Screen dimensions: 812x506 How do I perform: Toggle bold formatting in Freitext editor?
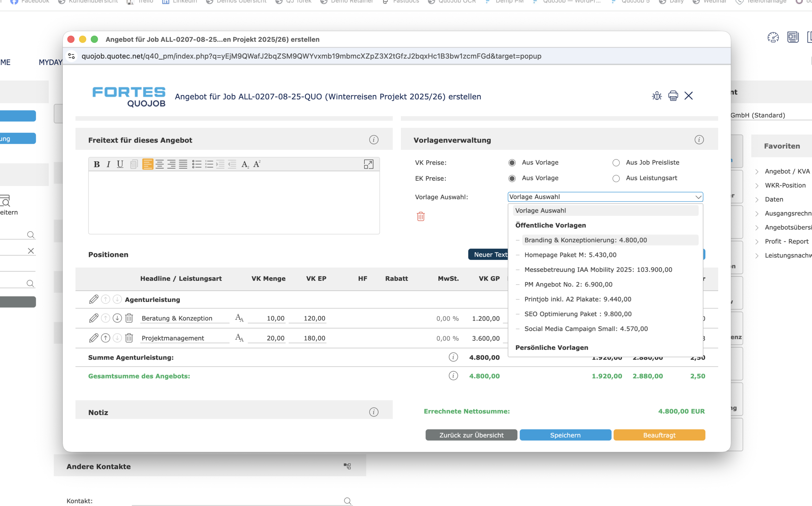tap(97, 164)
